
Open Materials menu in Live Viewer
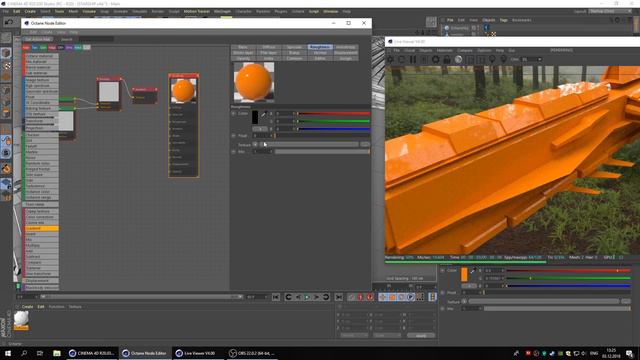[444, 51]
